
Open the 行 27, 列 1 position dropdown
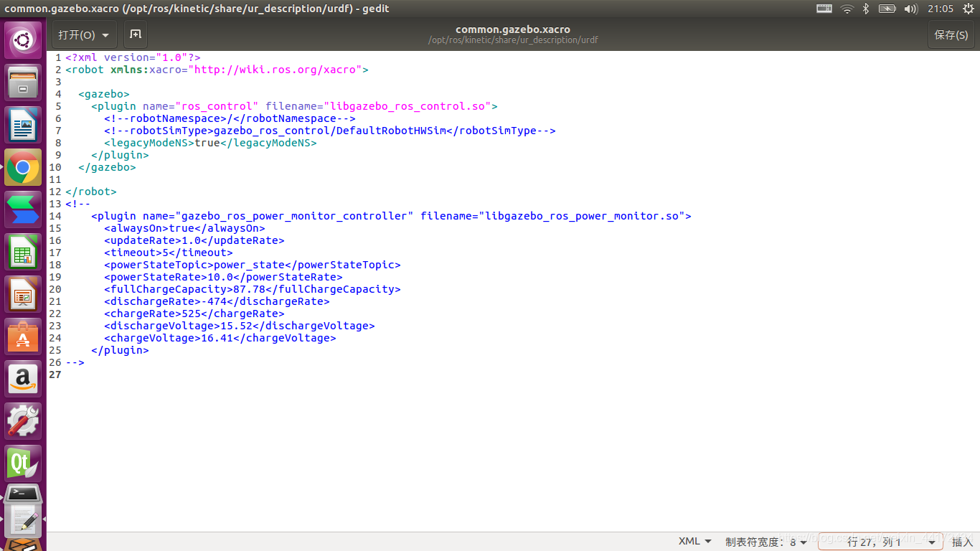coord(882,542)
